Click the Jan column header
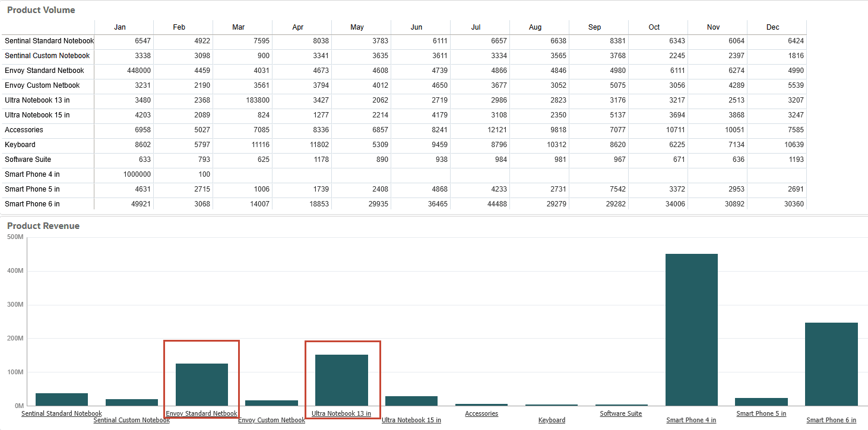868x430 pixels. (119, 27)
